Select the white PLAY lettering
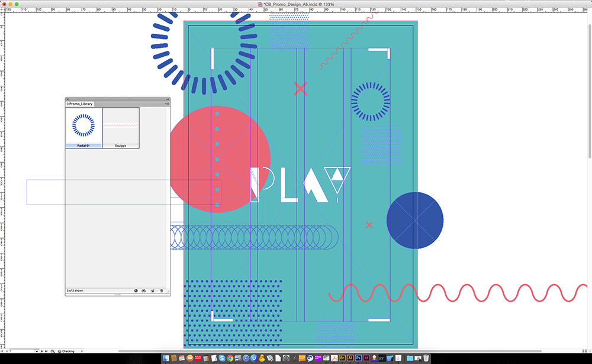Image resolution: width=592 pixels, height=364 pixels. coord(301,184)
